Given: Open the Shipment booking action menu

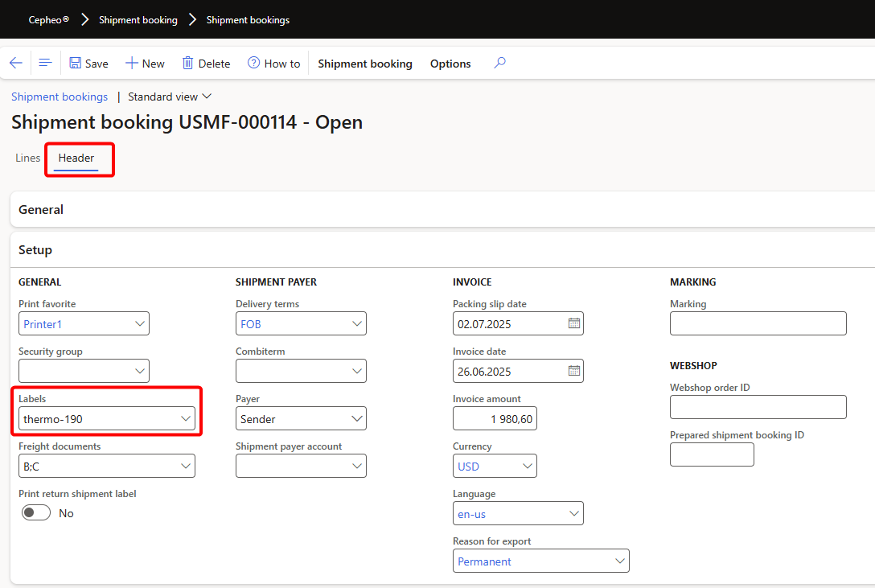Looking at the screenshot, I should click(x=364, y=64).
